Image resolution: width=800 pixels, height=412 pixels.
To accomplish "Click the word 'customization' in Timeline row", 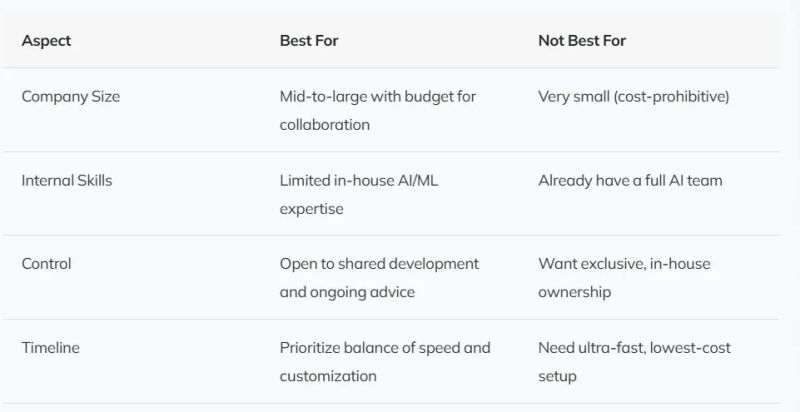I will [328, 377].
